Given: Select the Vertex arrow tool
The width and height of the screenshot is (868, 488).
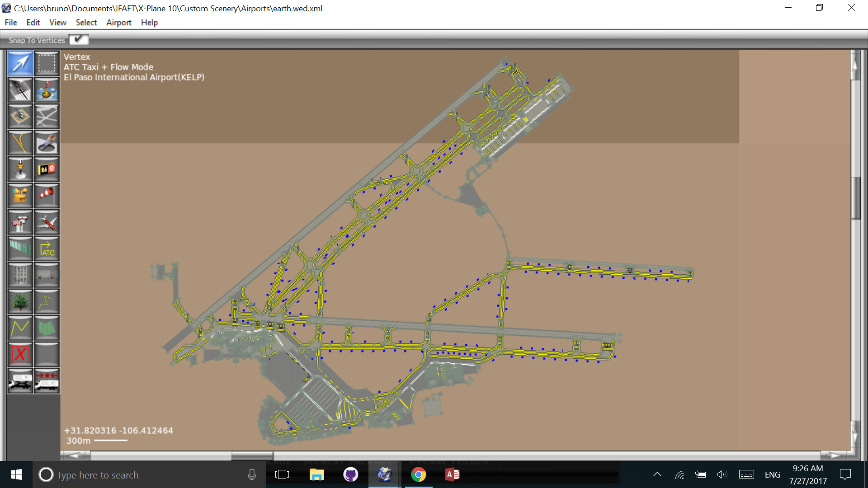Looking at the screenshot, I should click(20, 63).
